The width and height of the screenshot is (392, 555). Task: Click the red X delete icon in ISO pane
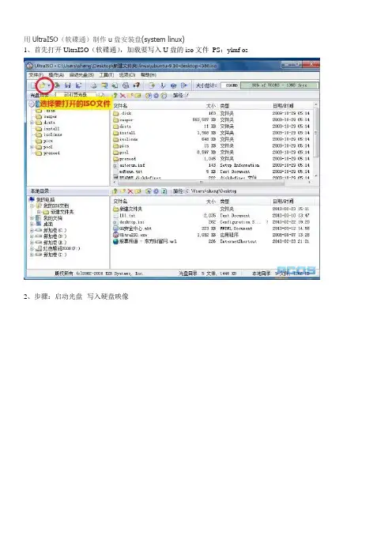pyautogui.click(x=122, y=96)
